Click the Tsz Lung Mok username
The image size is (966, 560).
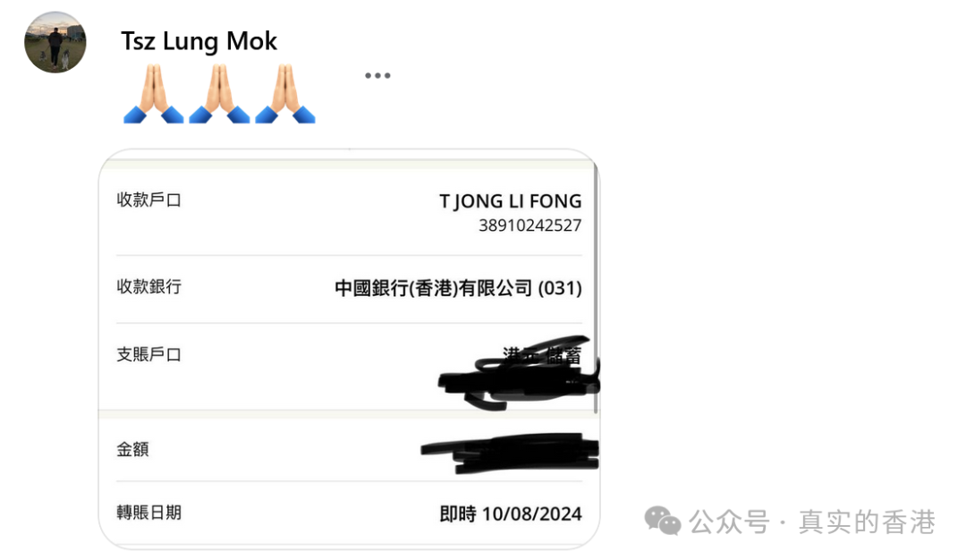(x=199, y=41)
